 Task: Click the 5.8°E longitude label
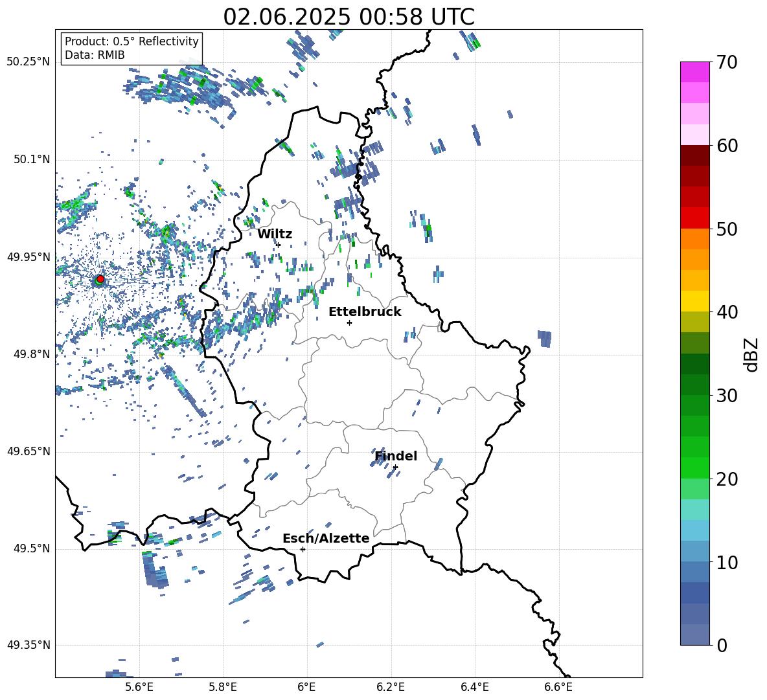[223, 688]
